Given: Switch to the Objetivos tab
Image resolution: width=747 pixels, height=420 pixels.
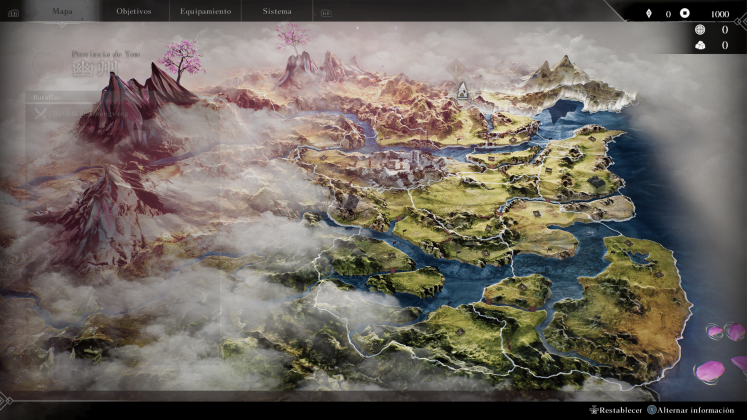Looking at the screenshot, I should point(134,12).
